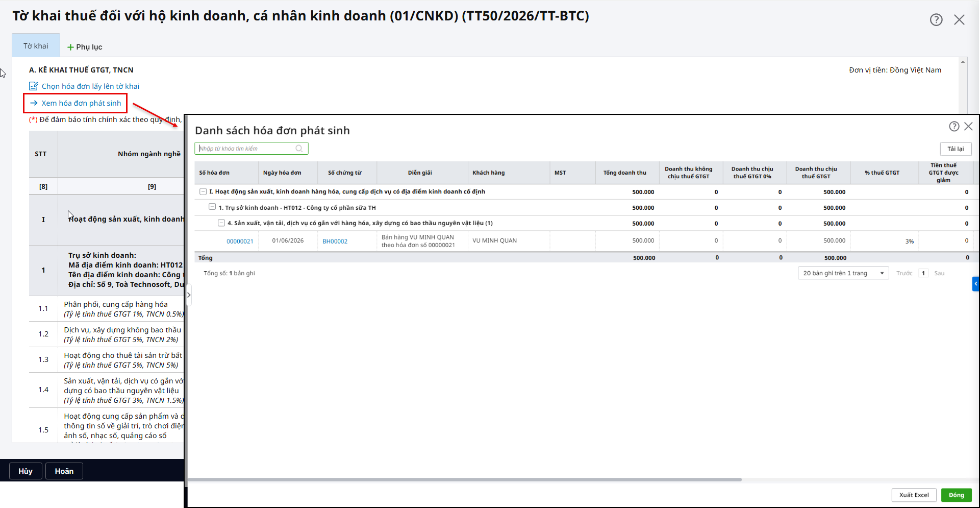Click the Số chứng từ column header
Viewport: 980px width, 508px height.
point(347,173)
